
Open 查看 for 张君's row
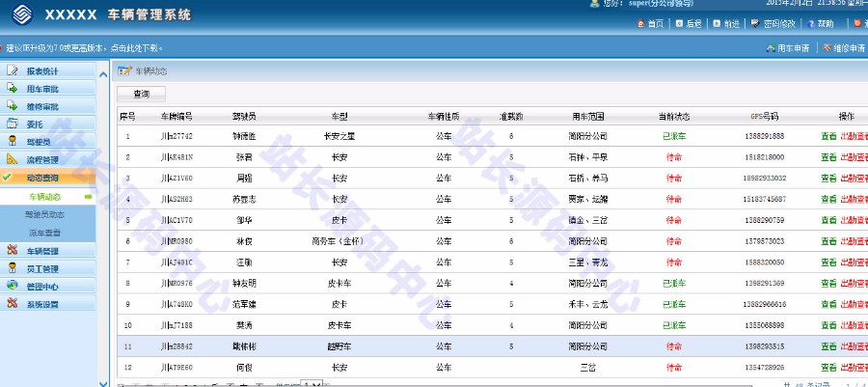828,157
